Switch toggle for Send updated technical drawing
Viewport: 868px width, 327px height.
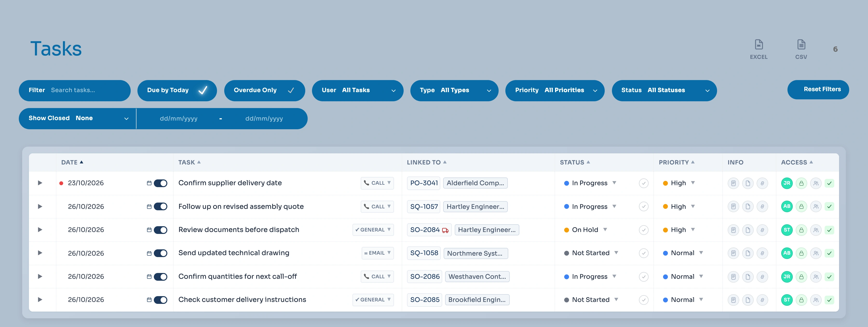tap(160, 253)
